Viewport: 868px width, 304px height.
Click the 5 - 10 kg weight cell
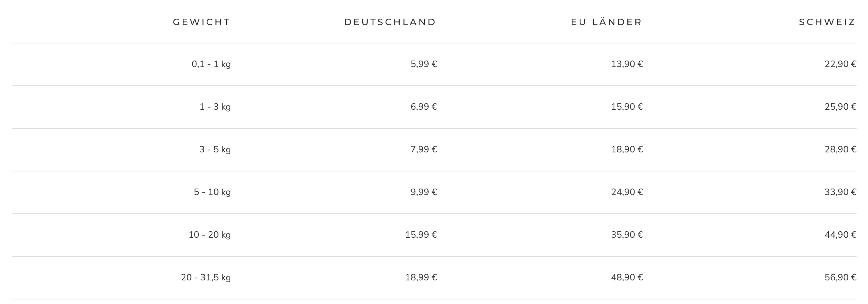212,192
